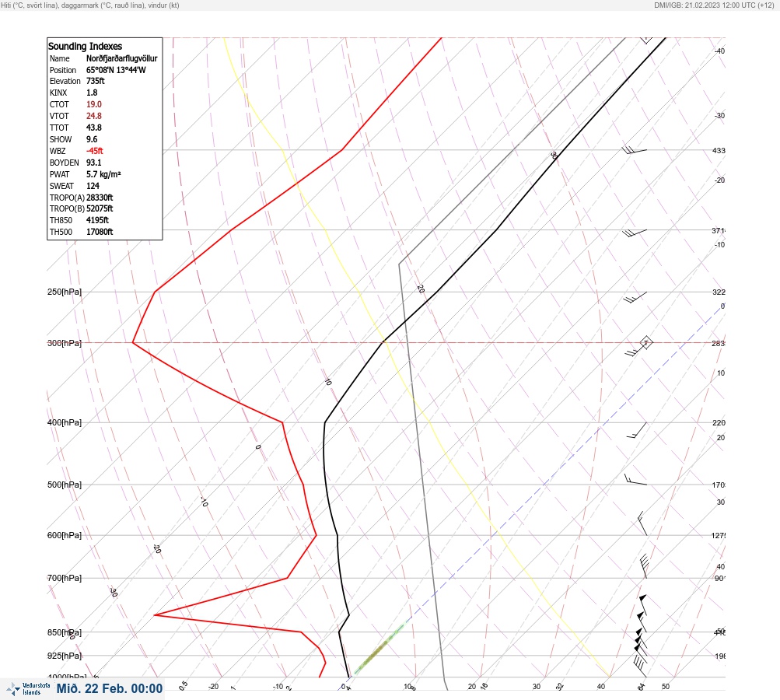Click the wind barb at the 500 hPa level
Viewport: 780px width, 700px height.
pos(635,480)
